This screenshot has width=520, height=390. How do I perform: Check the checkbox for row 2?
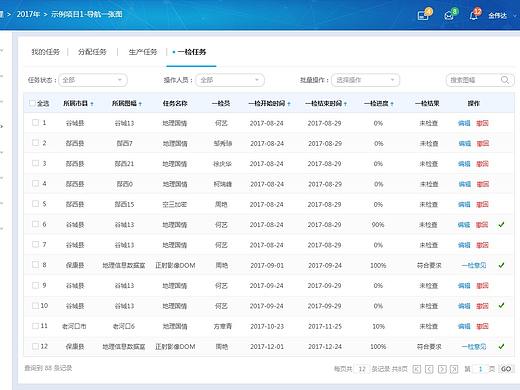pyautogui.click(x=35, y=143)
